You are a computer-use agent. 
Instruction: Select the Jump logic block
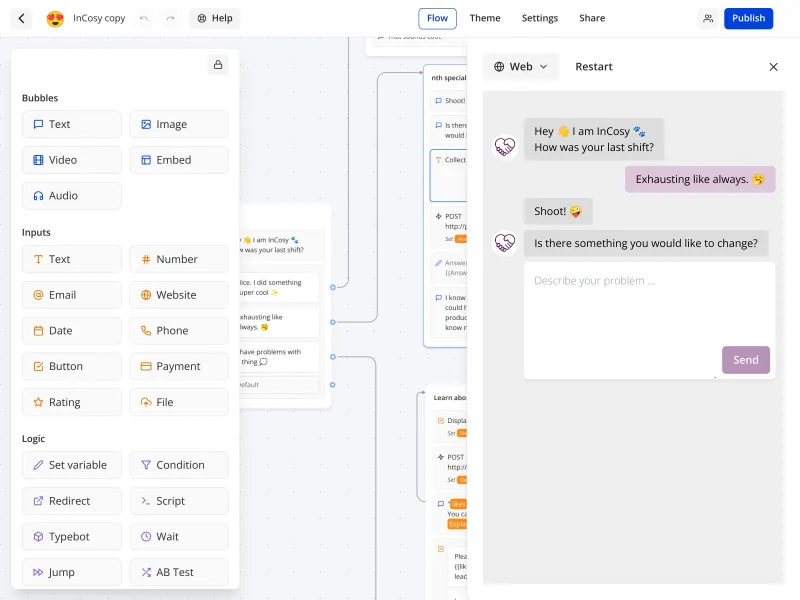point(72,572)
